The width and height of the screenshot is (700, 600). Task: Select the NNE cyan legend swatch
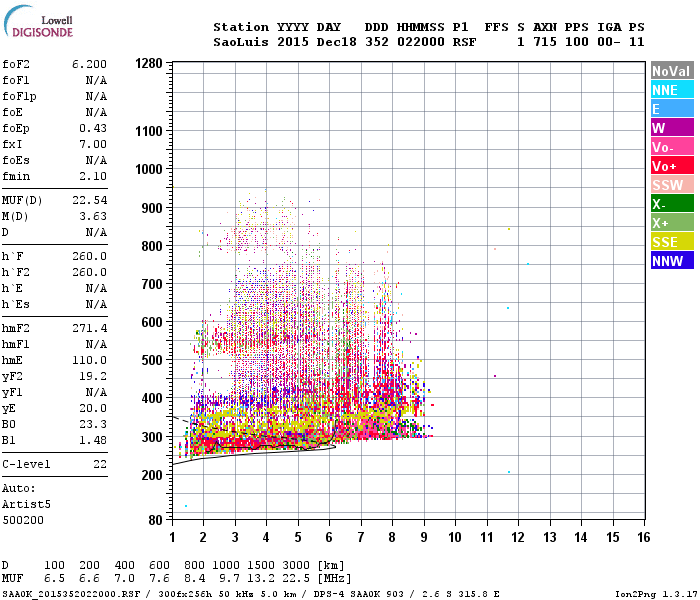tap(672, 90)
